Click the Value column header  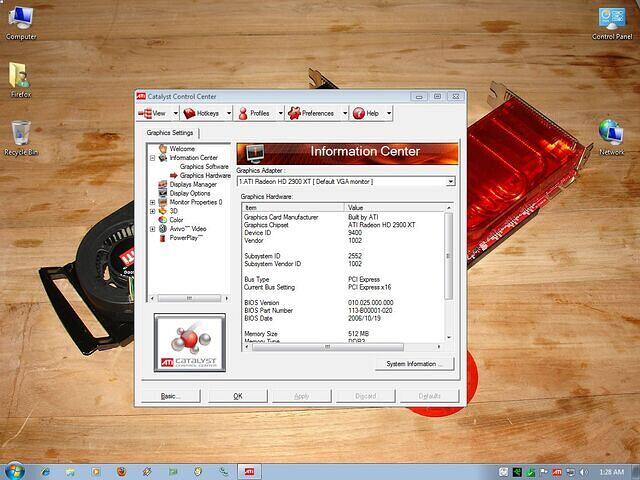coord(395,207)
